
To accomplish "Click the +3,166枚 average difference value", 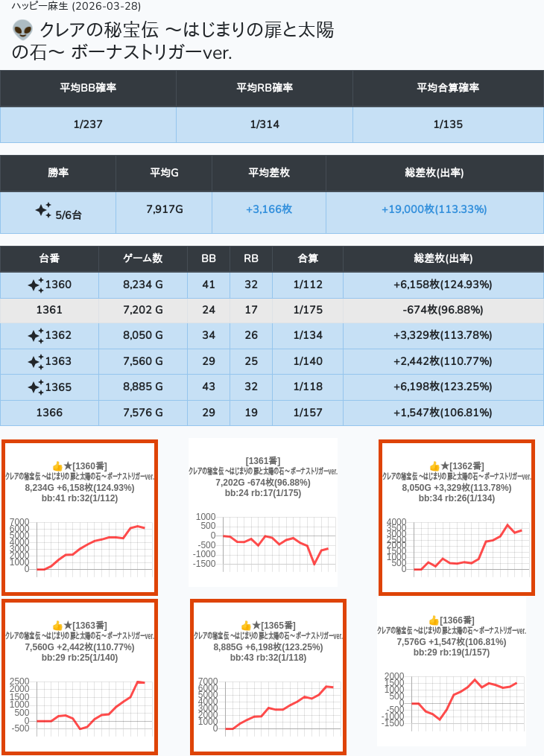I will click(x=268, y=210).
